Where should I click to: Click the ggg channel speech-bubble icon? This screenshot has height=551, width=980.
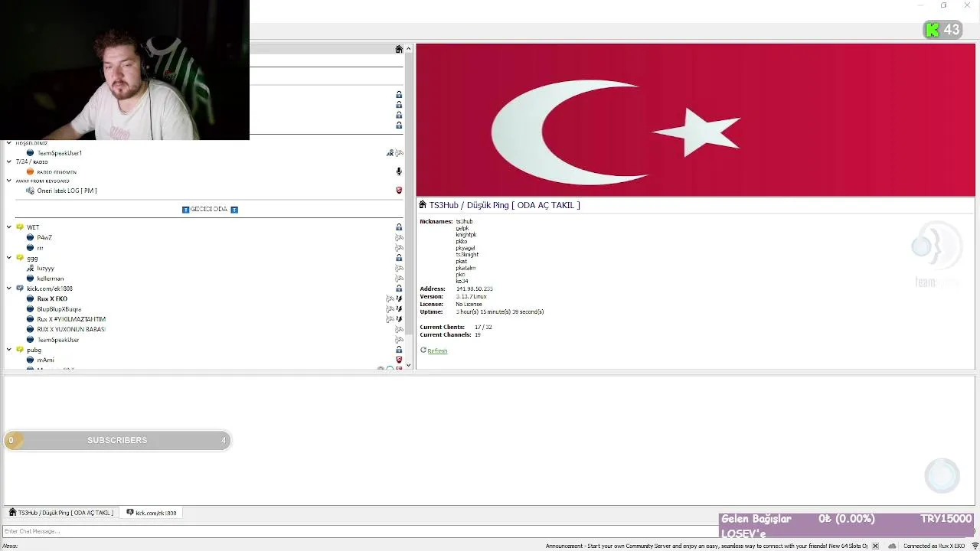tap(20, 258)
